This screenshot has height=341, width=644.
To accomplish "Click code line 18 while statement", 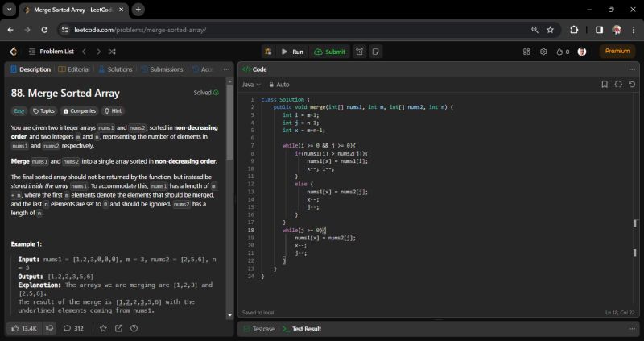I will (x=304, y=230).
